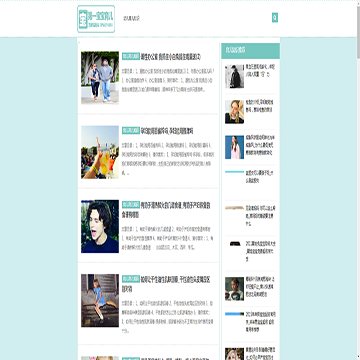Open thumbnail of hand holding drink
This screenshot has height=360, width=360.
100,152
